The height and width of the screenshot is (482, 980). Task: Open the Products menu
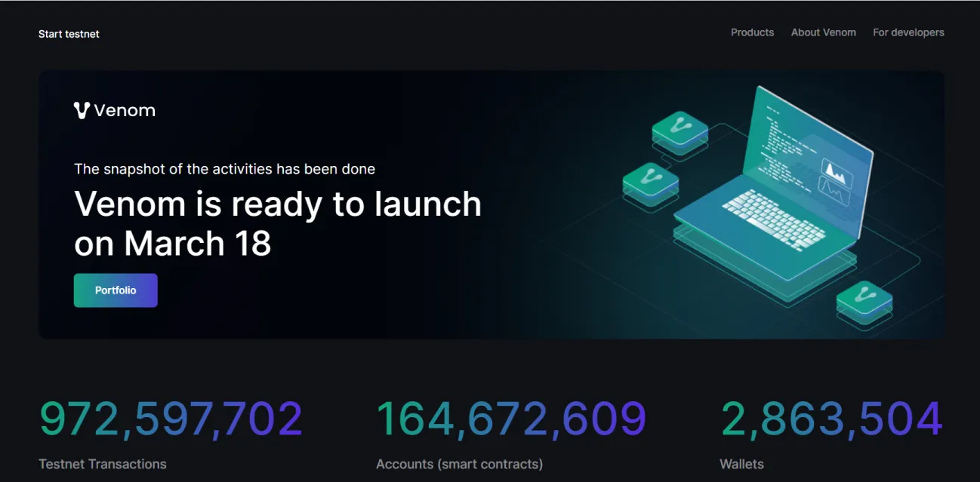pyautogui.click(x=752, y=32)
